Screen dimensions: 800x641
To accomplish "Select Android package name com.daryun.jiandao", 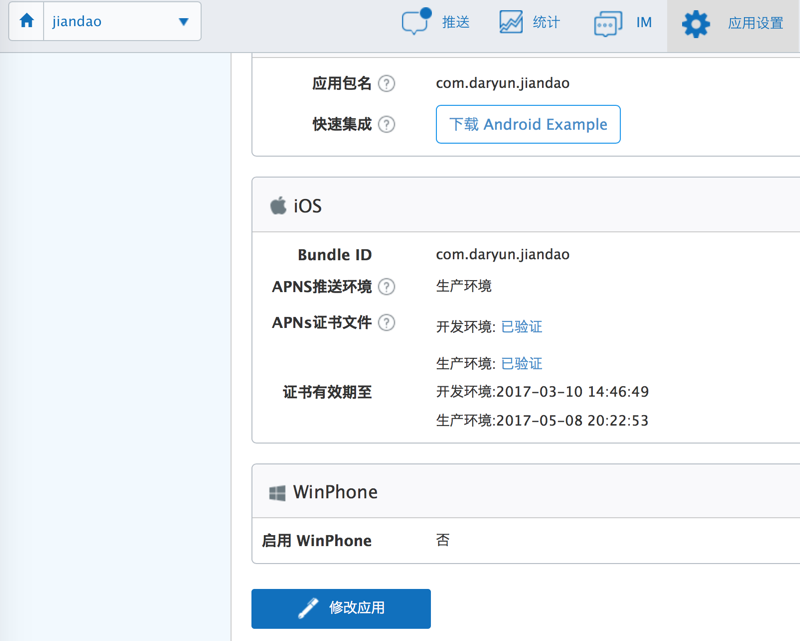I will 503,83.
